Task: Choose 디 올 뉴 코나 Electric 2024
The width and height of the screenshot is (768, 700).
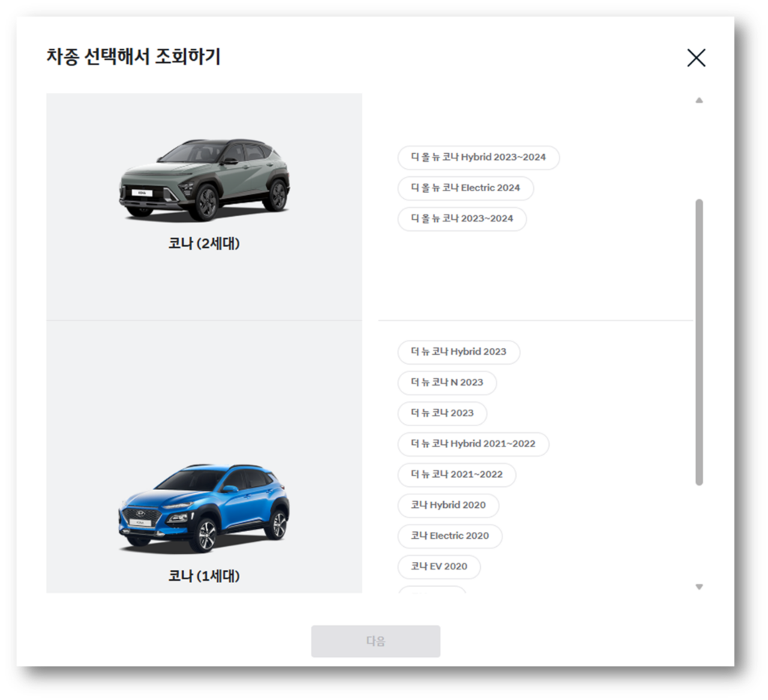Action: point(465,188)
